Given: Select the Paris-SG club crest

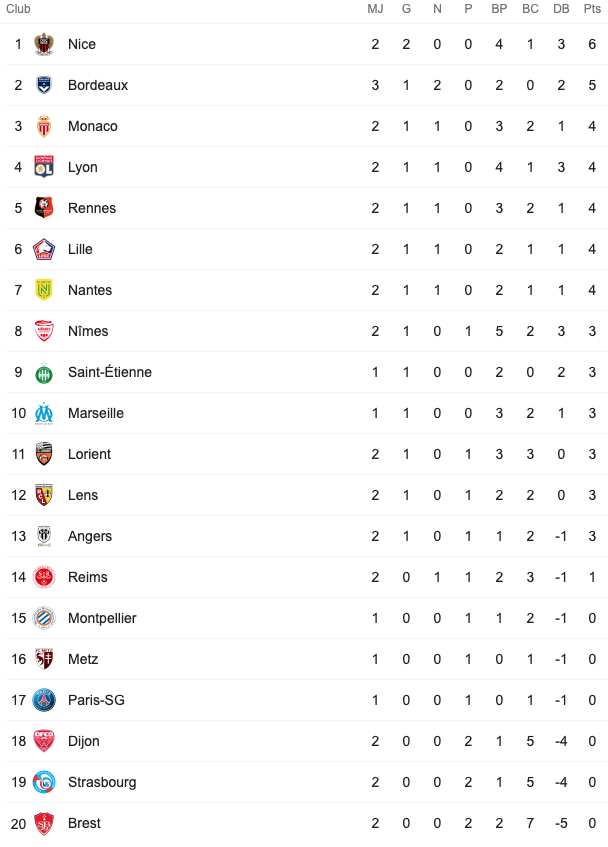Looking at the screenshot, I should pyautogui.click(x=44, y=700).
